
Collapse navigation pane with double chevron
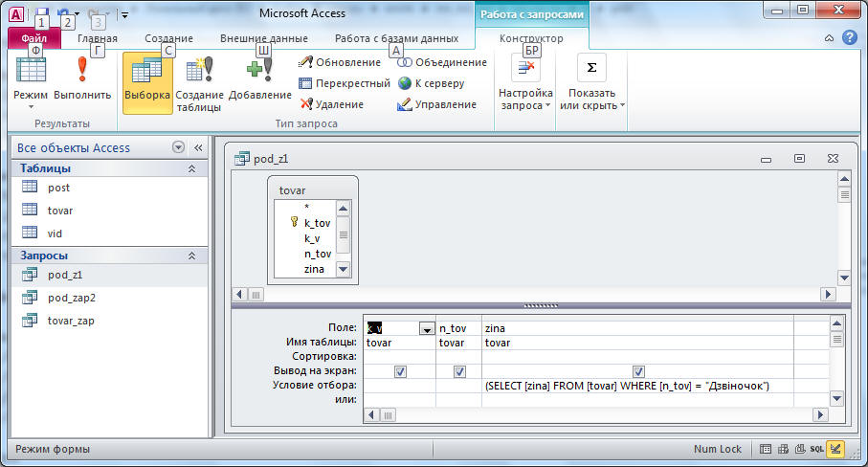(x=198, y=147)
